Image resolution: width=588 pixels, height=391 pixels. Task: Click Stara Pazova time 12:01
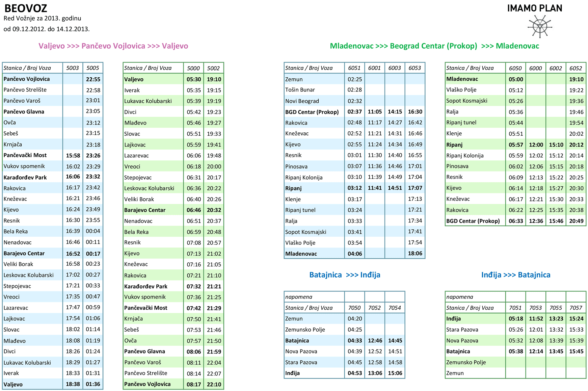pos(536,330)
